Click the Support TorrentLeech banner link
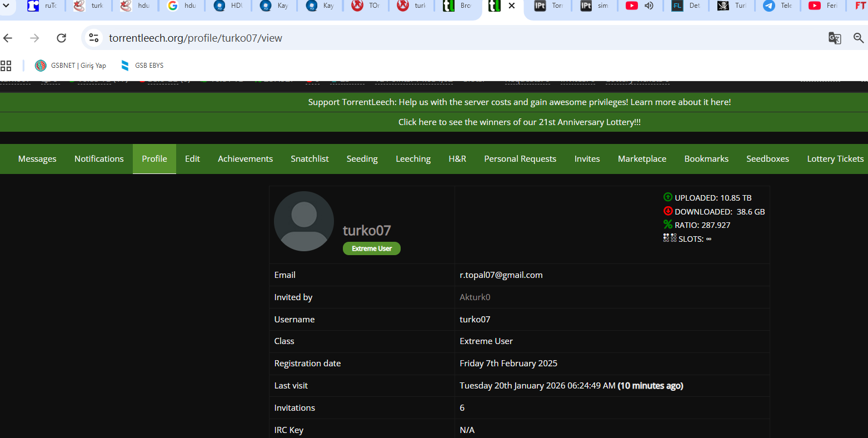 [519, 102]
